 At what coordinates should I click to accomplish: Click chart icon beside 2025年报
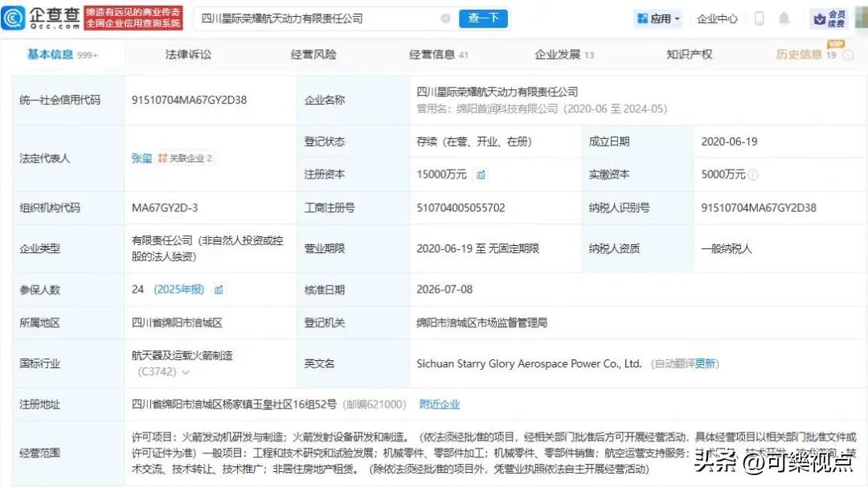[219, 289]
